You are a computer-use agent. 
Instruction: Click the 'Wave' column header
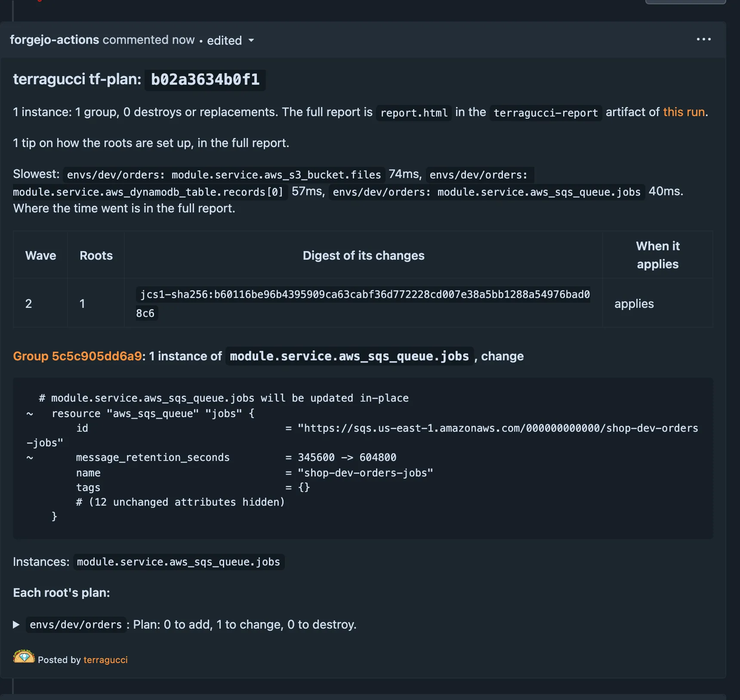tap(40, 255)
